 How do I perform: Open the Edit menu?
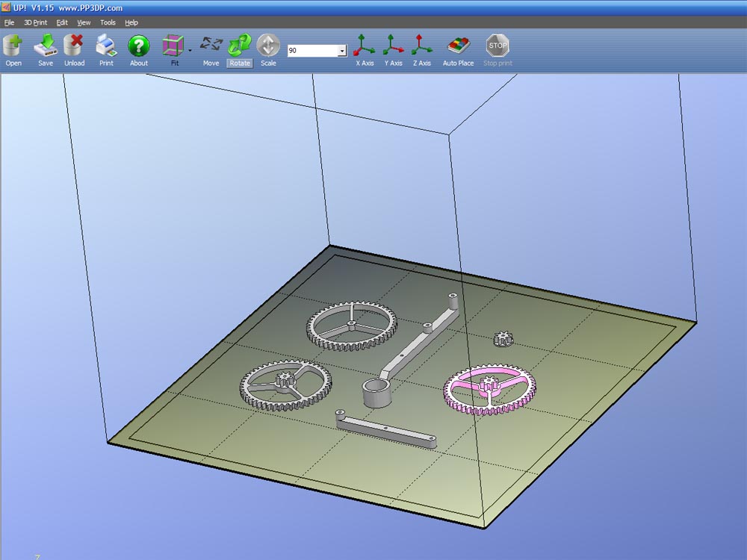[x=62, y=22]
